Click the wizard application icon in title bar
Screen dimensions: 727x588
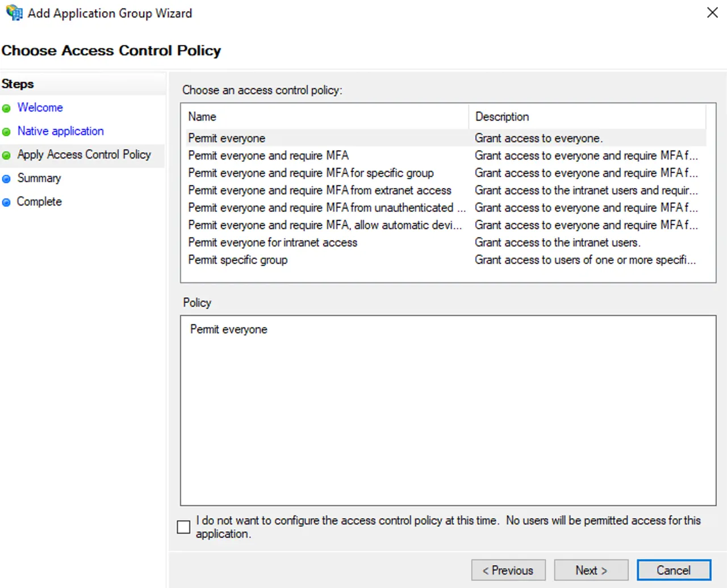[14, 12]
